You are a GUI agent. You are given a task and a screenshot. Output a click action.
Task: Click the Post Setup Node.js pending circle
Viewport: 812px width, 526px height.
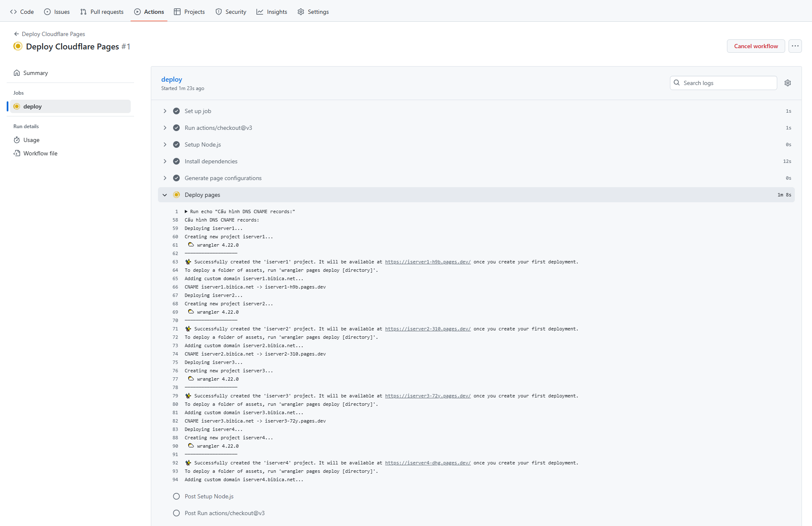click(176, 496)
